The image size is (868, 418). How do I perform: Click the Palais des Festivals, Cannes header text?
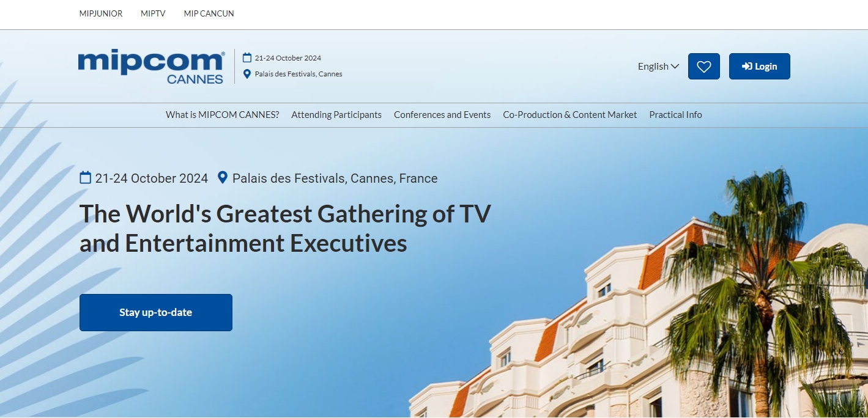299,74
